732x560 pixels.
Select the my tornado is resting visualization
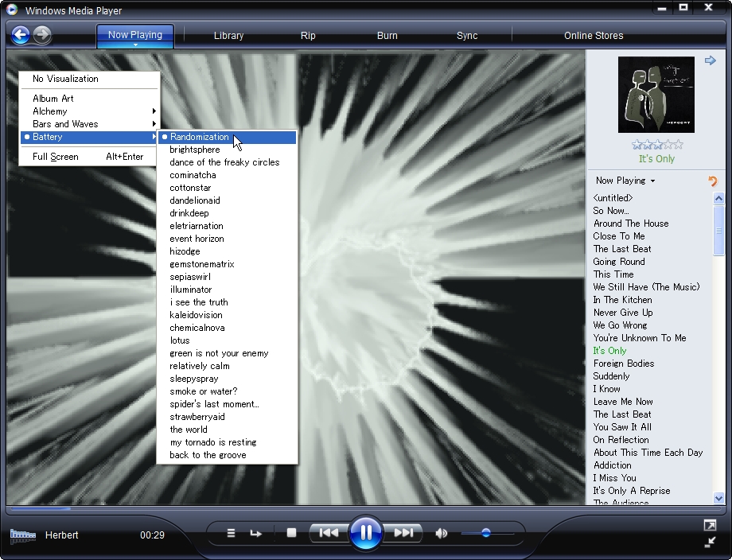pos(228,442)
